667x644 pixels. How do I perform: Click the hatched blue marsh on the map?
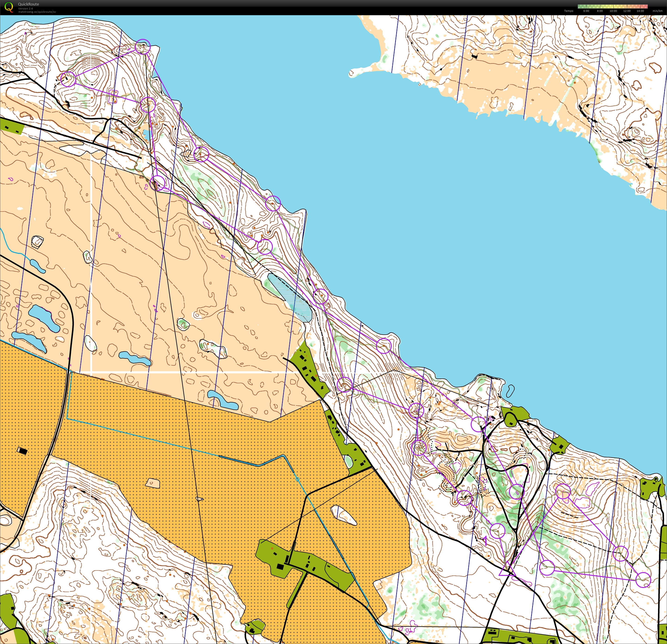coord(290,298)
